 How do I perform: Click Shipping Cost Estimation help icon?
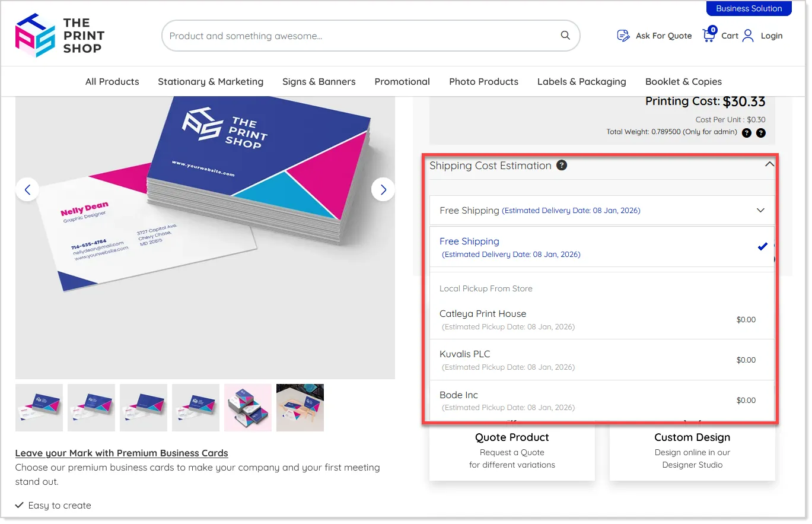click(562, 165)
